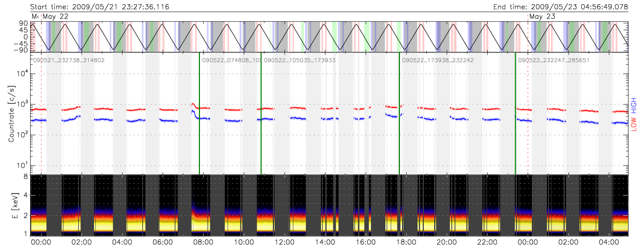Click the green marker line near 17:40
Viewport: 644px width, 249px height.
[399, 114]
